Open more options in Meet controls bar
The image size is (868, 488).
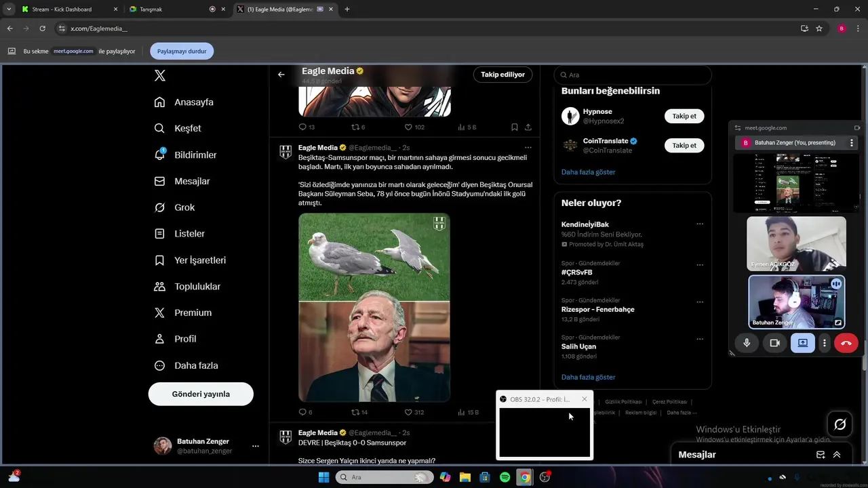point(825,343)
